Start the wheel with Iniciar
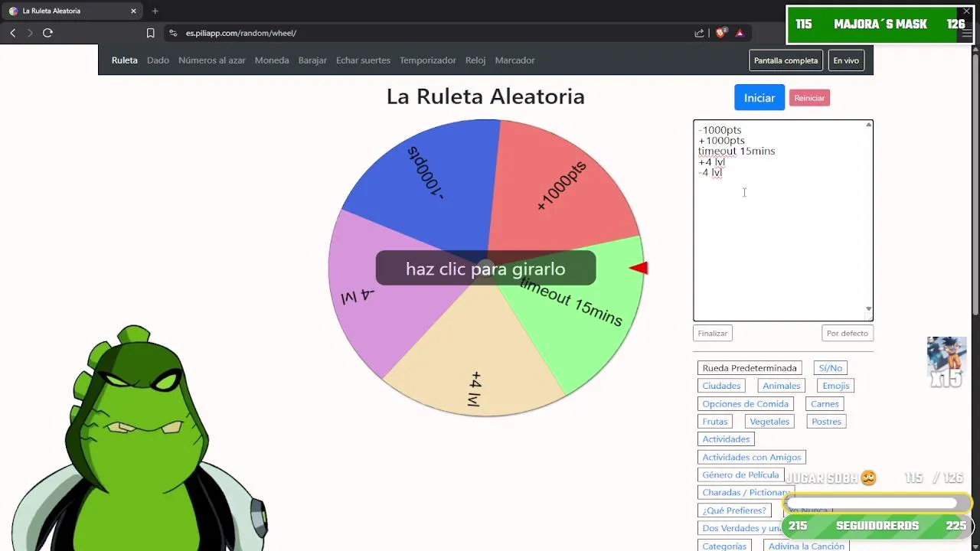The width and height of the screenshot is (980, 551). click(759, 97)
